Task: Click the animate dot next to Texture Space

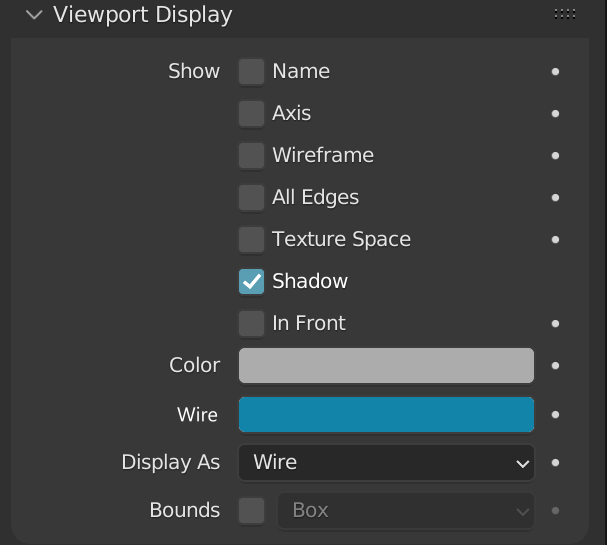Action: pos(555,240)
